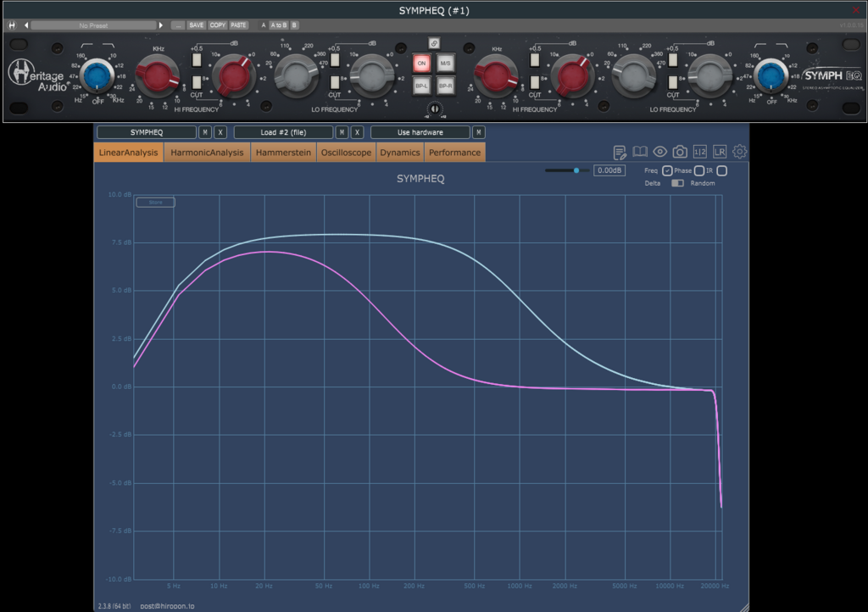Click the right channel red HI gain knob
This screenshot has height=612, width=868.
click(572, 75)
